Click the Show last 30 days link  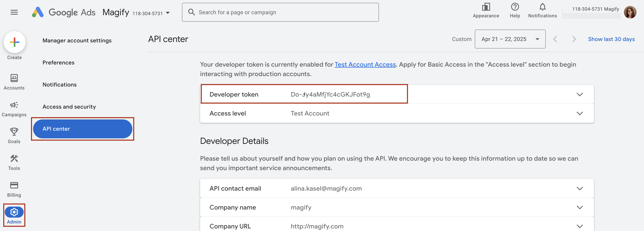(x=611, y=39)
